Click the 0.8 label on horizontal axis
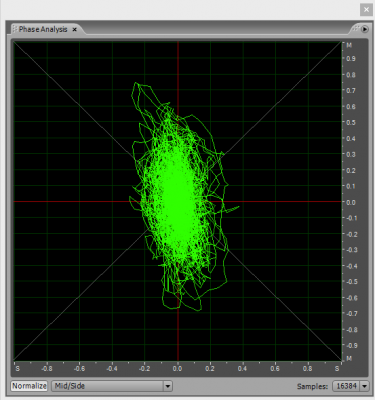 pos(308,369)
